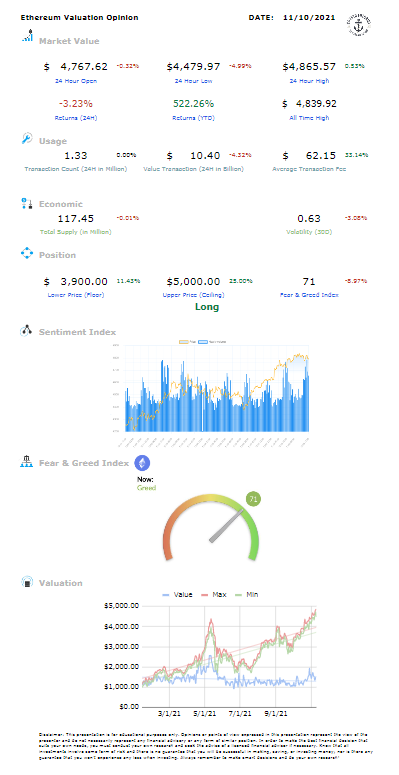This screenshot has height=775, width=399.
Task: Click the round Ethereum logo badge
Action: [142, 463]
